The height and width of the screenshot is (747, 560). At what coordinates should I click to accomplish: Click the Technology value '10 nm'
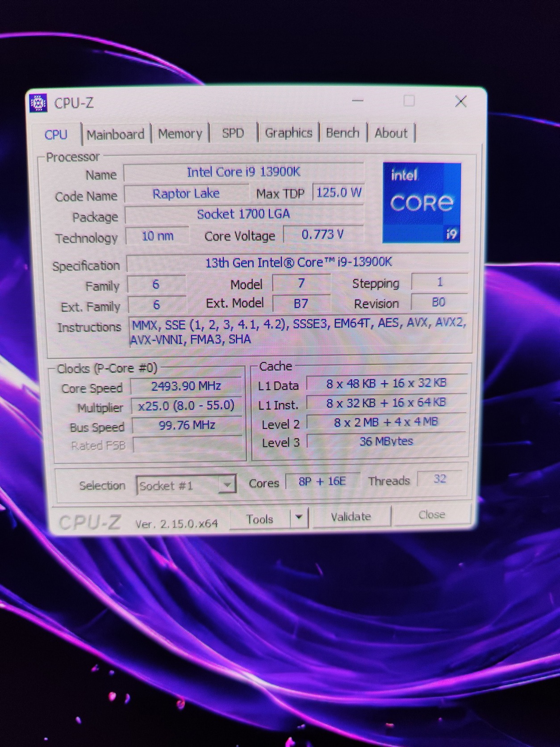point(157,236)
